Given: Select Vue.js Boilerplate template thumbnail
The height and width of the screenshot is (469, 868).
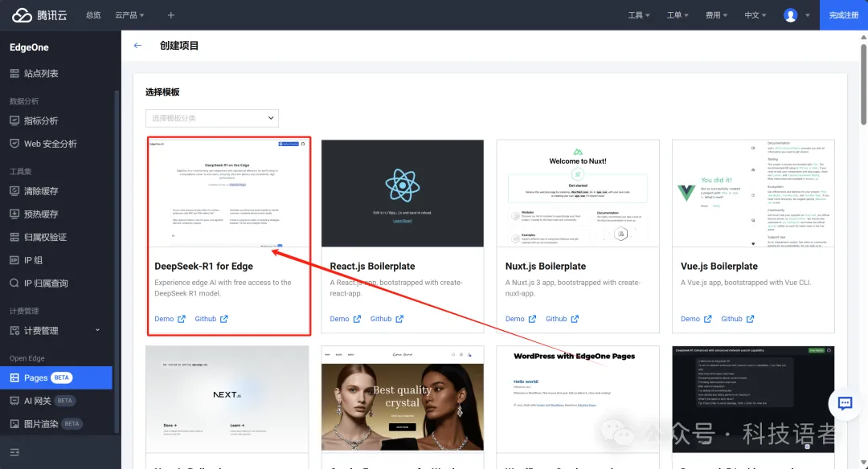Looking at the screenshot, I should coord(753,193).
